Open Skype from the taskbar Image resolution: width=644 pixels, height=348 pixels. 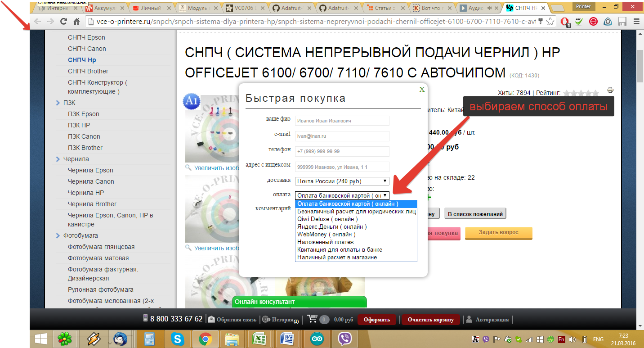pos(177,338)
